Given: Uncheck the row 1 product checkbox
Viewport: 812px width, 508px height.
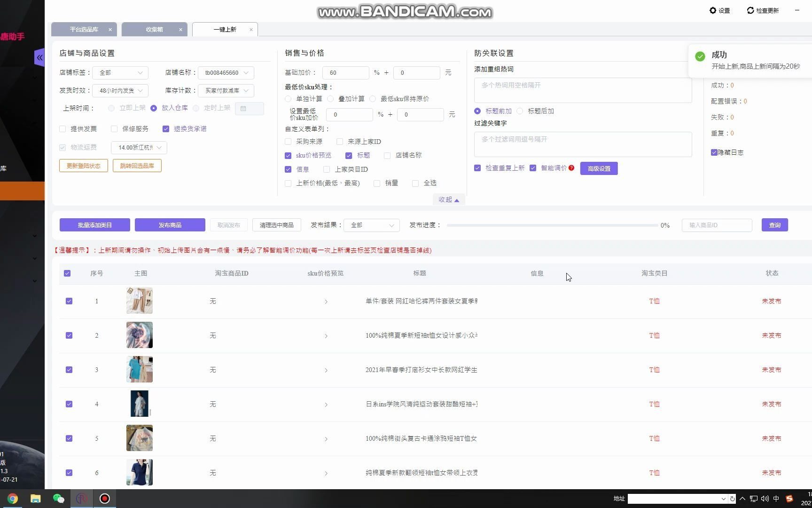Looking at the screenshot, I should coord(69,301).
